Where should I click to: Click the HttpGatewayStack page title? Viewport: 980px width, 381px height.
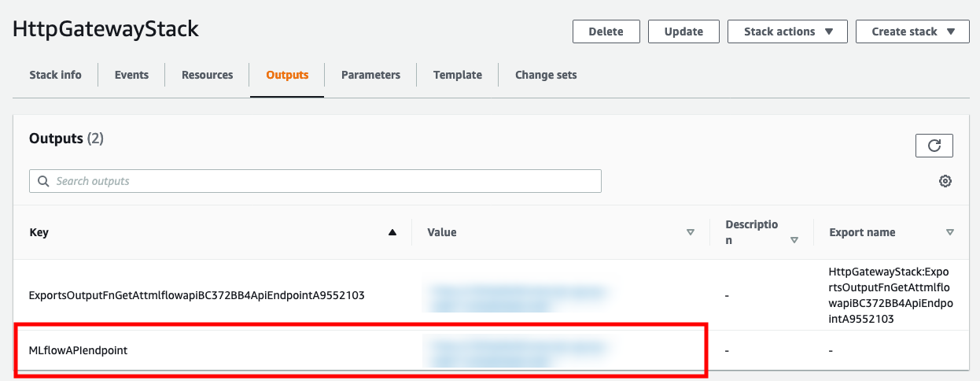tap(105, 29)
